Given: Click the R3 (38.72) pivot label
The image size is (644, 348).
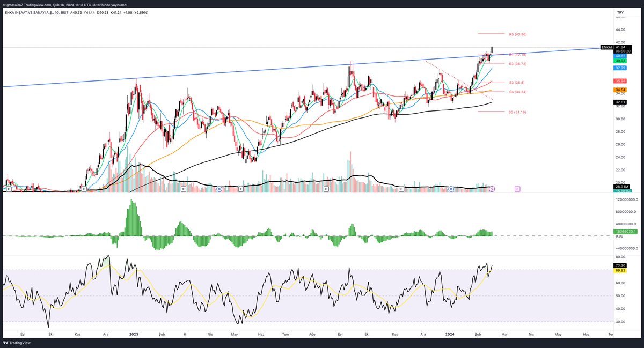Looking at the screenshot, I should (518, 64).
